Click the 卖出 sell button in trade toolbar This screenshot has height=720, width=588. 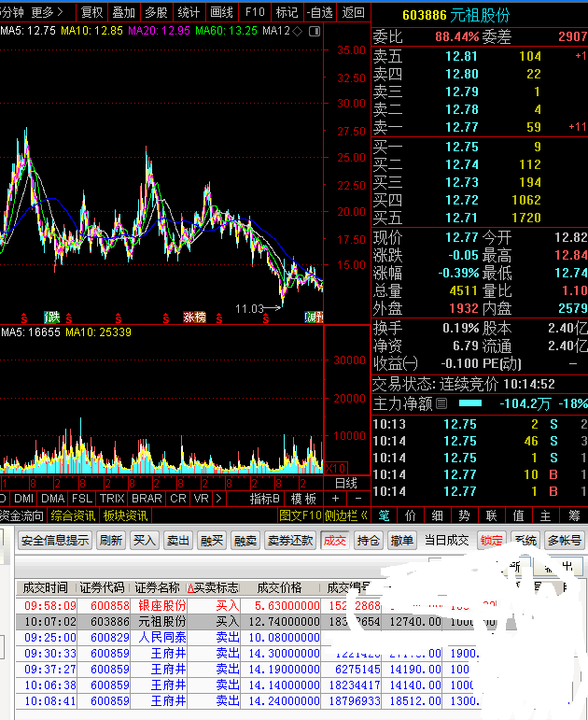[x=177, y=541]
